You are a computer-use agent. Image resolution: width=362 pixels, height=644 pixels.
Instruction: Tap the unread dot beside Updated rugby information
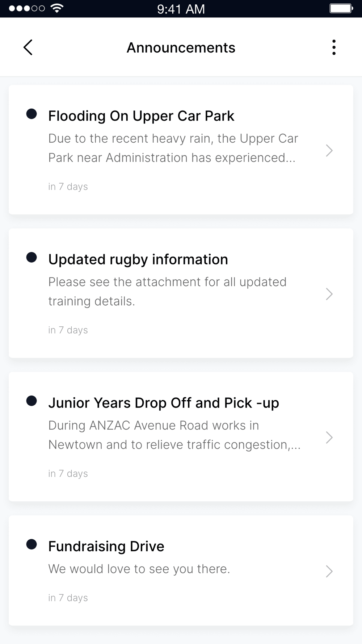pos(31,258)
